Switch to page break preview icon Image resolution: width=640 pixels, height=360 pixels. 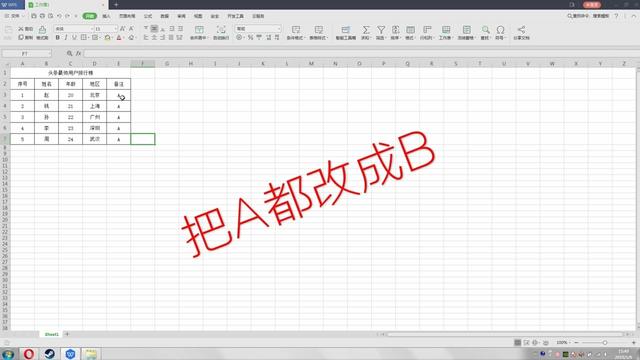click(527, 342)
